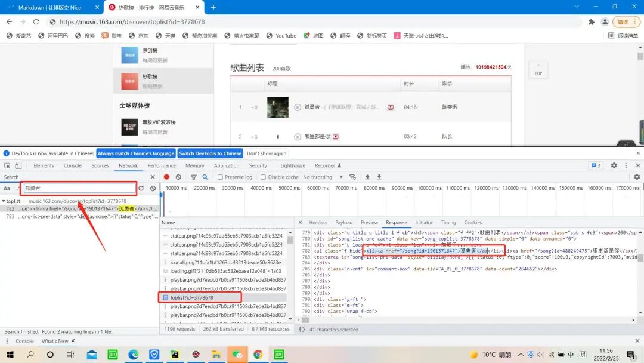Close the request details panel
Viewport: 644px width, 363px height.
pos(300,223)
